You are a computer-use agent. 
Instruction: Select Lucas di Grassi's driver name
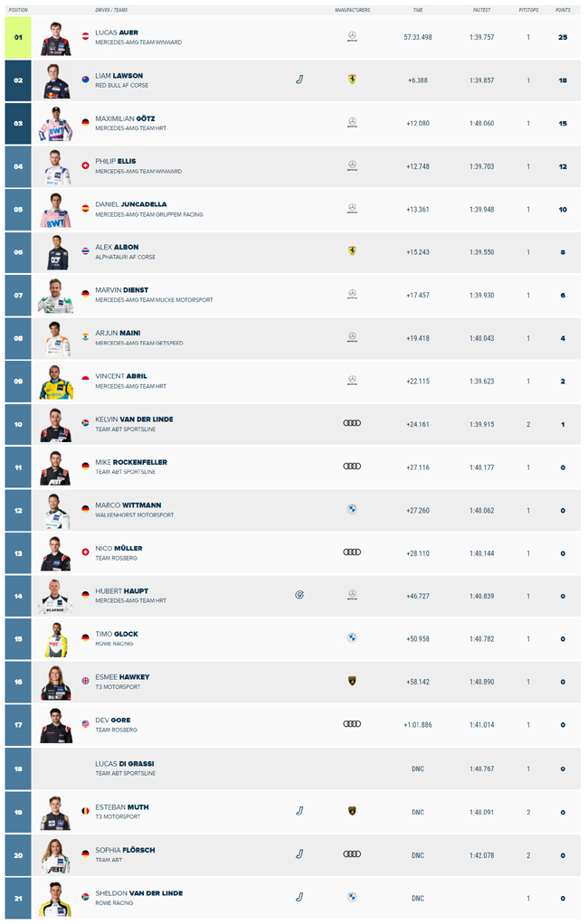125,764
